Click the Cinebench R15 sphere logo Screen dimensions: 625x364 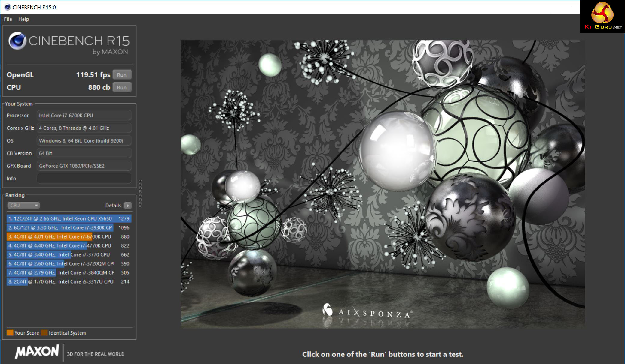(x=17, y=41)
